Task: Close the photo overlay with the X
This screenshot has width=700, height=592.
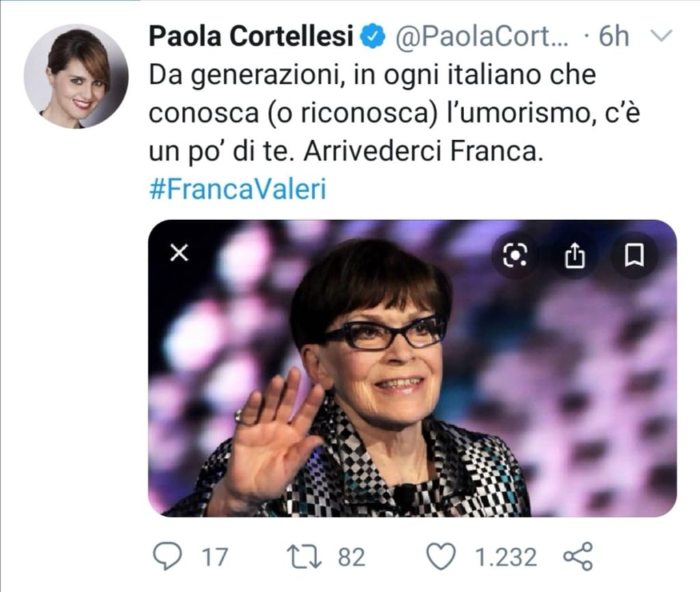Action: click(x=178, y=254)
